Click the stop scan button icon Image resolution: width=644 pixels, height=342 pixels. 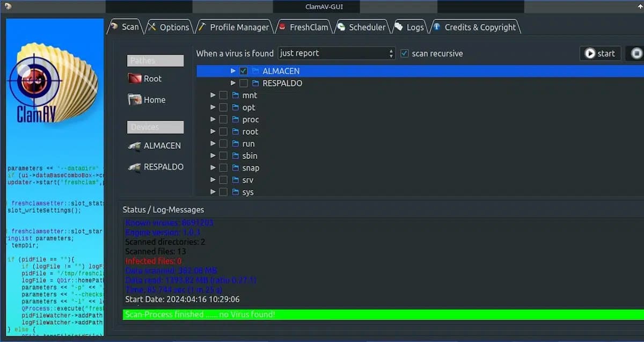636,53
